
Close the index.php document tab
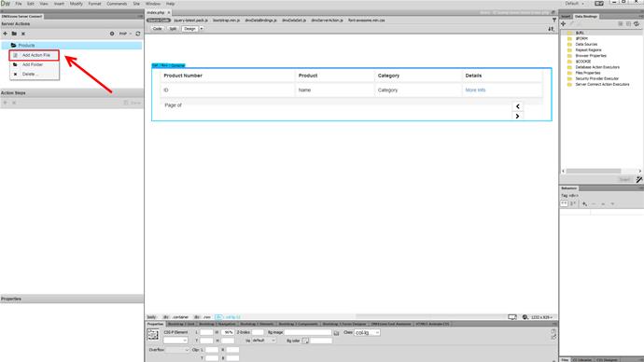click(x=168, y=13)
